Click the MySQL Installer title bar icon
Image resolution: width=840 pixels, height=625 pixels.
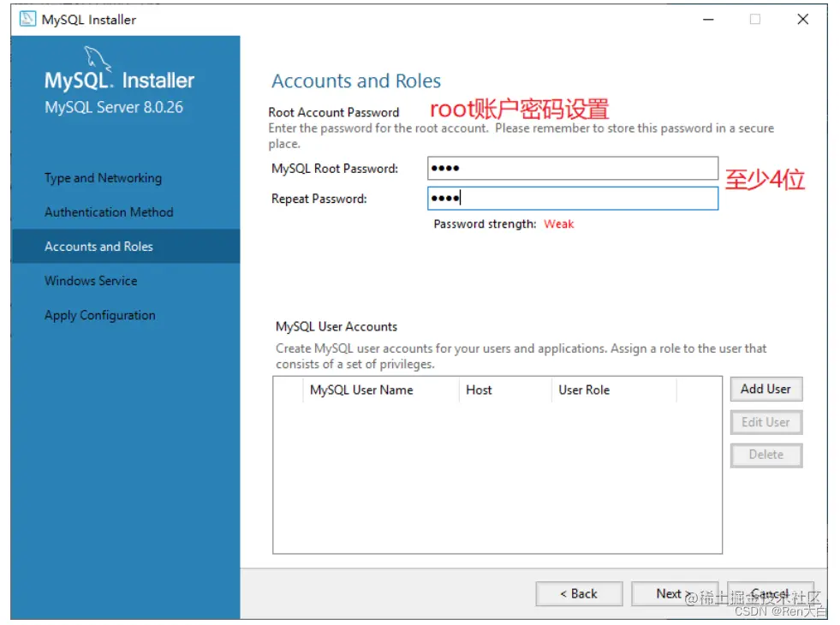(x=27, y=20)
